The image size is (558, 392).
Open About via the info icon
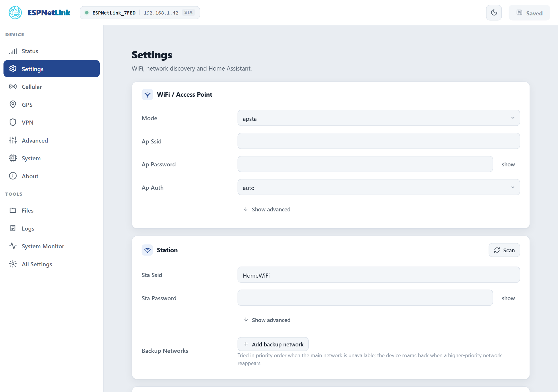[13, 176]
